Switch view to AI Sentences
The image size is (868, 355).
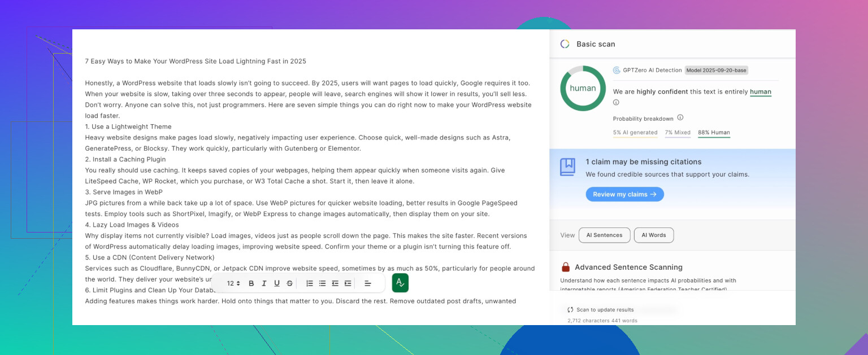tap(604, 235)
